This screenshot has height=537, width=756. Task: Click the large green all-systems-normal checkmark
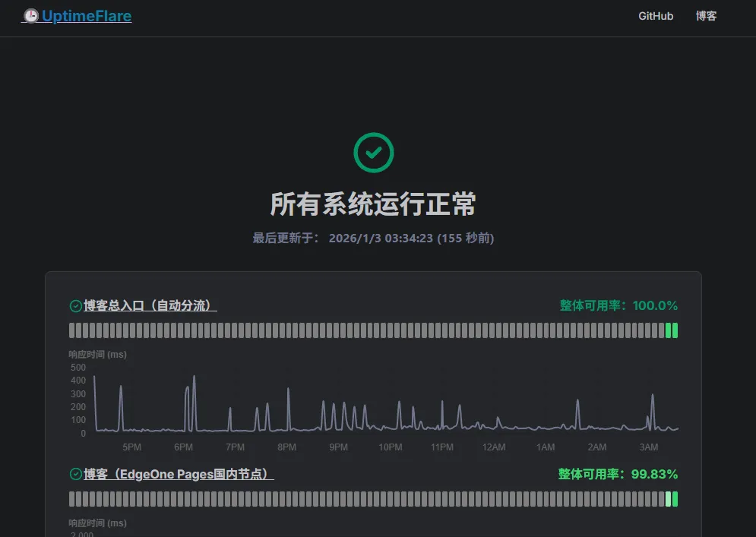pos(374,152)
